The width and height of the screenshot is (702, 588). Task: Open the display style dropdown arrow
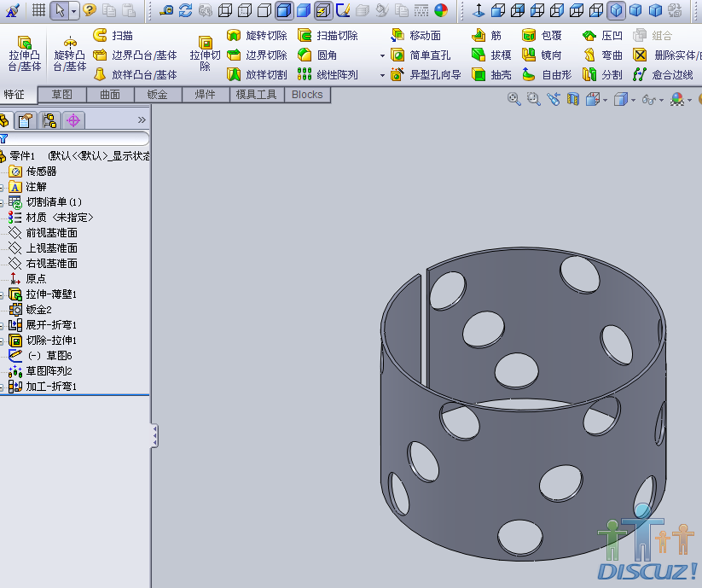pyautogui.click(x=633, y=100)
